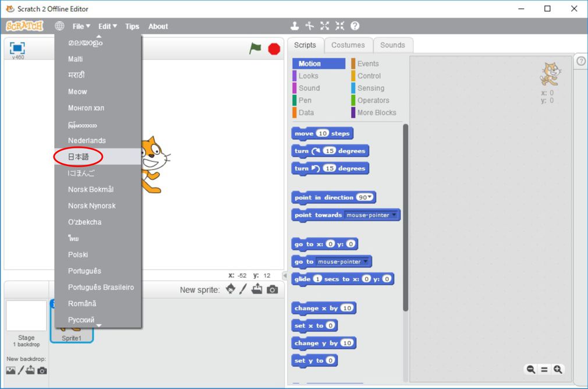Switch to the Sounds tab
The width and height of the screenshot is (588, 389).
point(392,45)
